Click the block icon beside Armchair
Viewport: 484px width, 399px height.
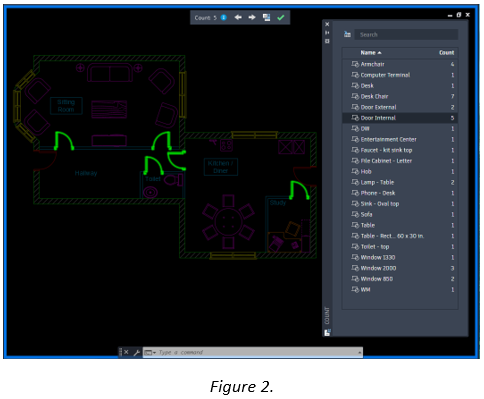coord(355,64)
